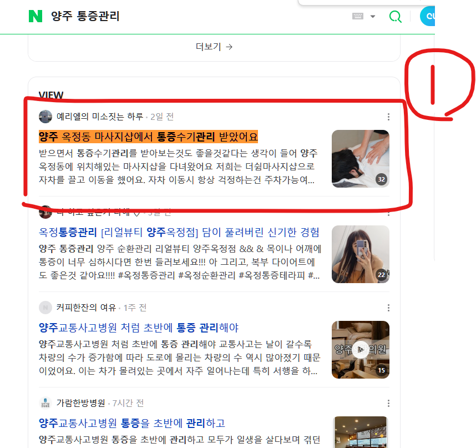Click the 1주 전 timestamp
Image resolution: width=476 pixels, height=448 pixels.
135,308
